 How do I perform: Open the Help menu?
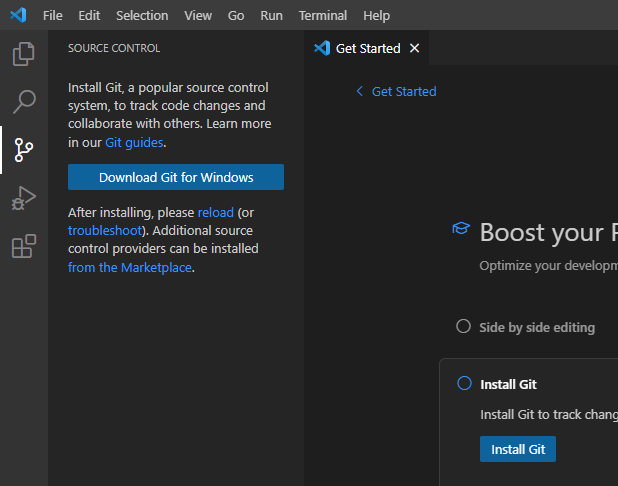[x=376, y=15]
